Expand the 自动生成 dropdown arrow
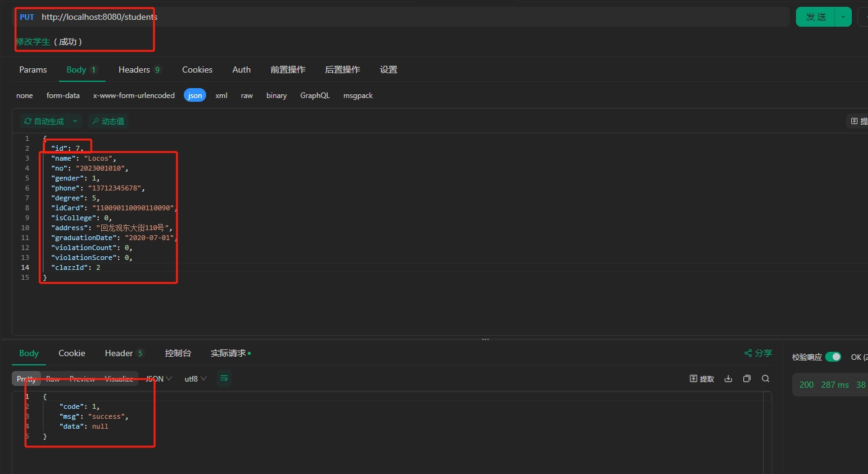The image size is (868, 474). click(x=75, y=121)
